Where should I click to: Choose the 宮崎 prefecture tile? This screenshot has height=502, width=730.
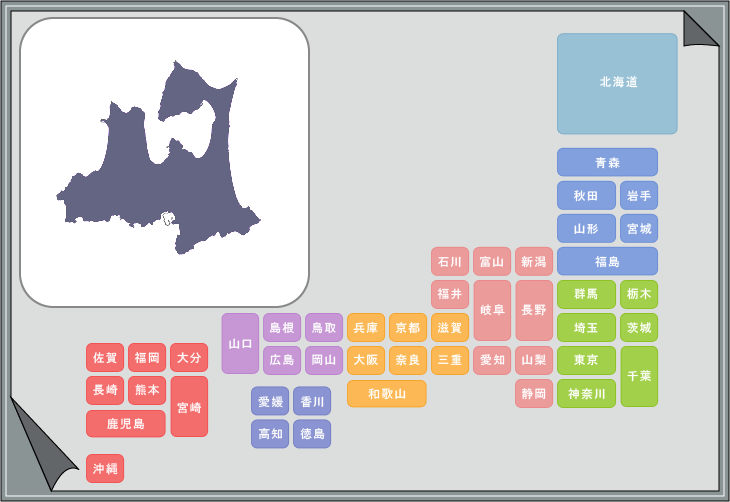tap(189, 406)
